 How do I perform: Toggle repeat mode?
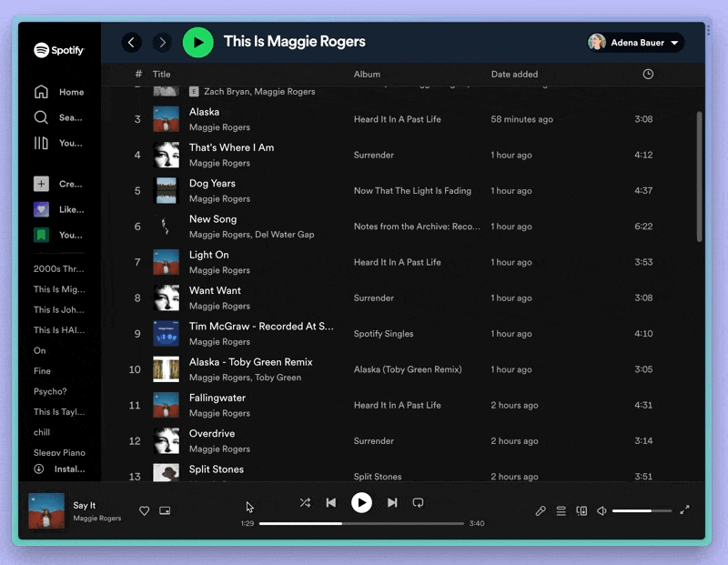(x=419, y=502)
